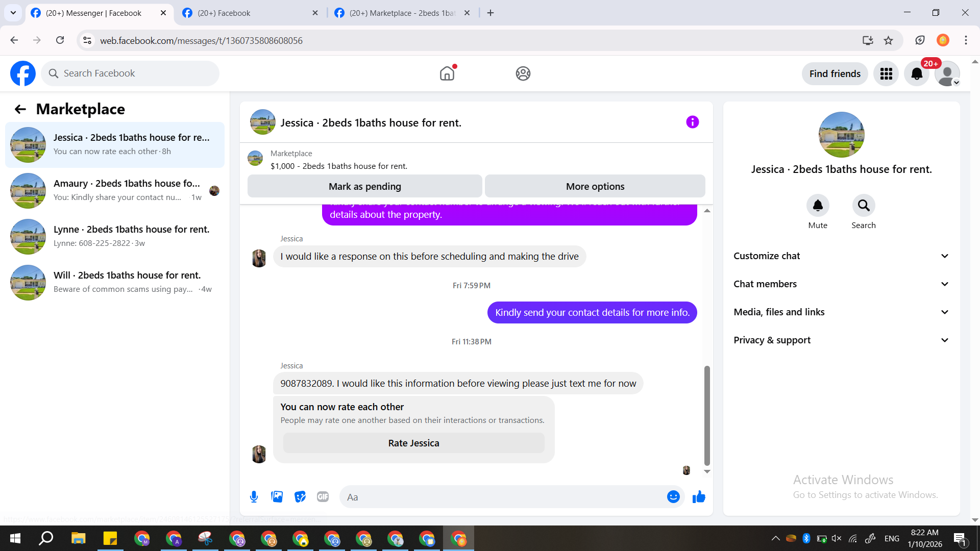980x551 pixels.
Task: Expand the Privacy & support section
Action: [841, 340]
